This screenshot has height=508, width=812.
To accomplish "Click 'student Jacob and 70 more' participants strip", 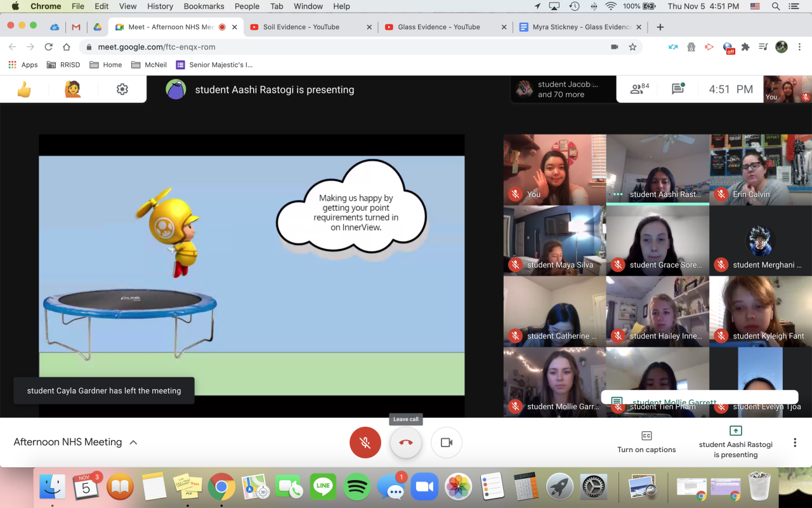I will click(564, 89).
